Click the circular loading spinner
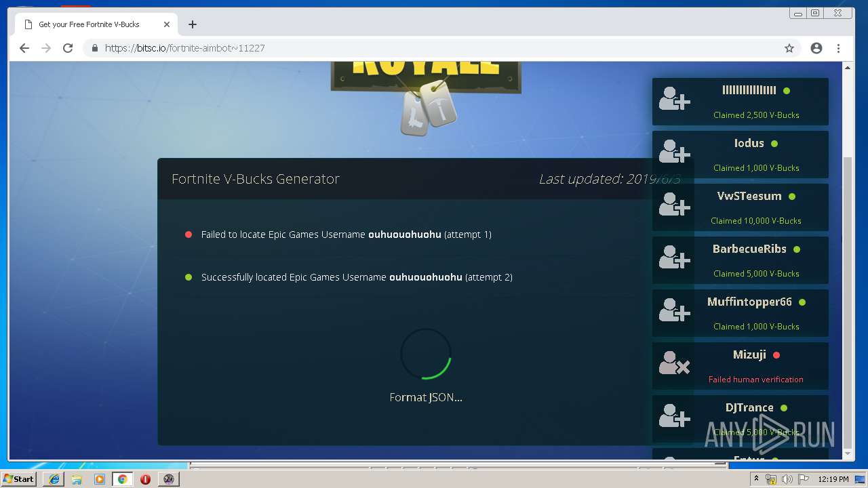The width and height of the screenshot is (868, 488). tap(426, 354)
